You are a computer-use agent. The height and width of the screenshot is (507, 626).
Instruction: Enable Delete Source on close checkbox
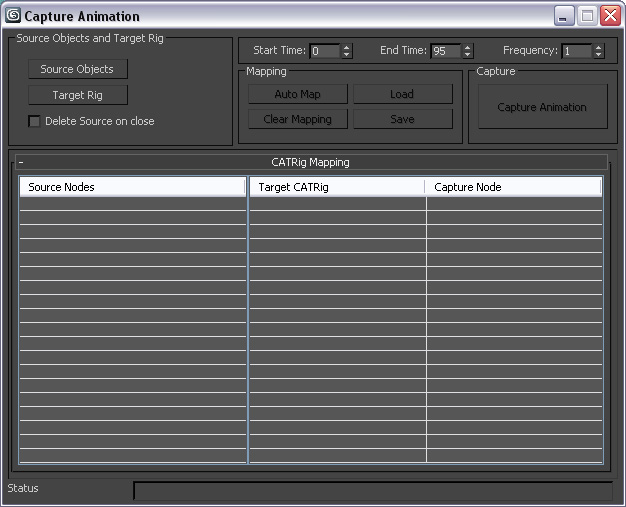pos(34,121)
